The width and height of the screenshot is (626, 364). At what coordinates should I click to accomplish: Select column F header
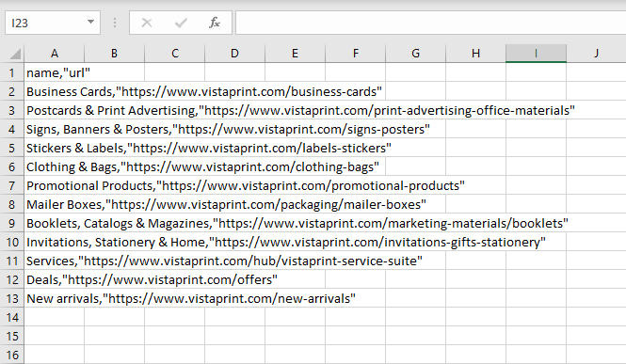point(355,54)
